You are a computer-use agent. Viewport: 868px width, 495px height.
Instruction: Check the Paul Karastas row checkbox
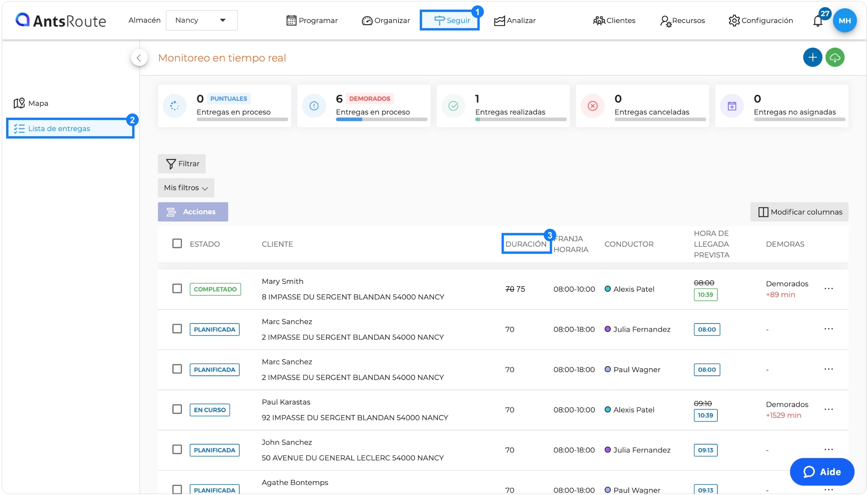(177, 409)
